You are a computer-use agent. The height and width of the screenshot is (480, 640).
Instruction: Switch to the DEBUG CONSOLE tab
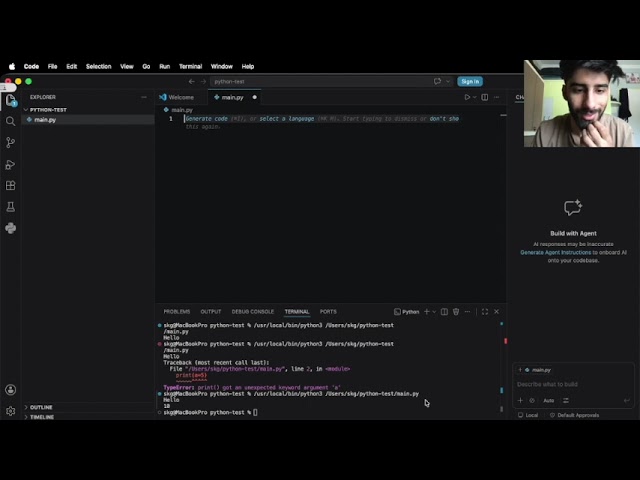tap(253, 311)
